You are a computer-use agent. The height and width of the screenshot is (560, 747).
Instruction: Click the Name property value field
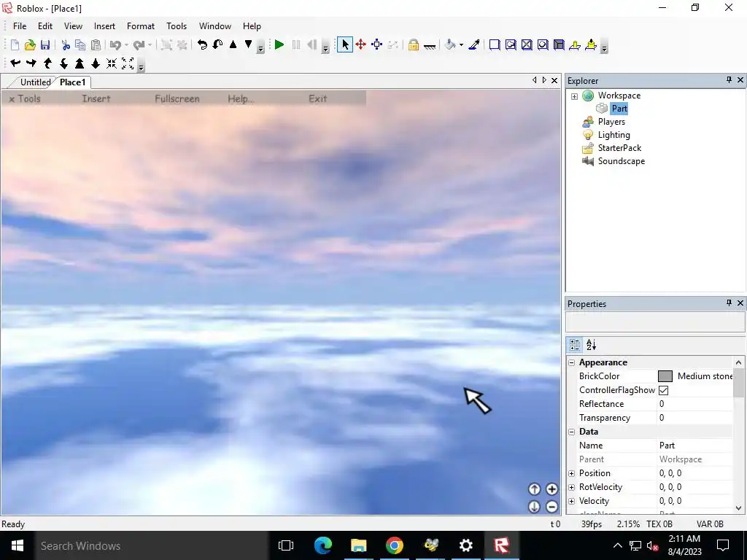click(695, 446)
